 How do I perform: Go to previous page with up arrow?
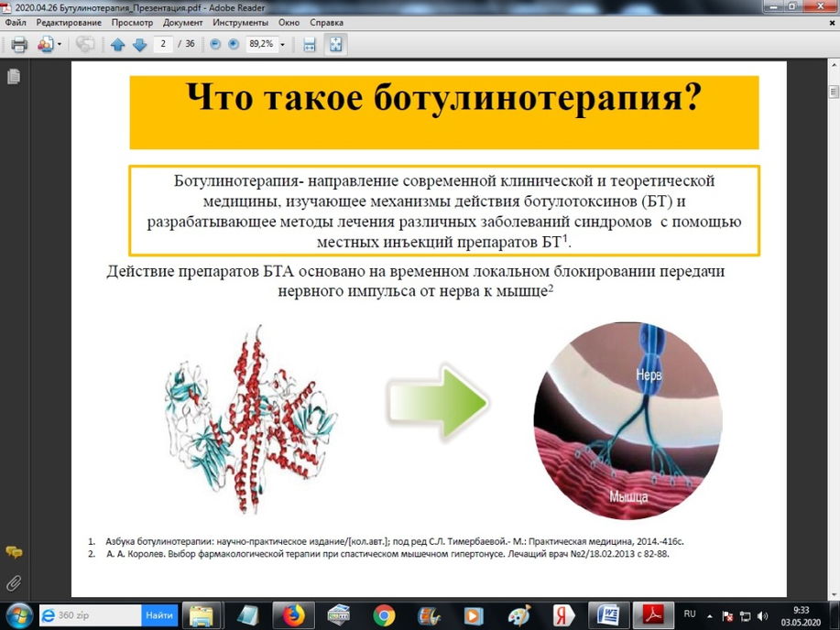coord(117,44)
